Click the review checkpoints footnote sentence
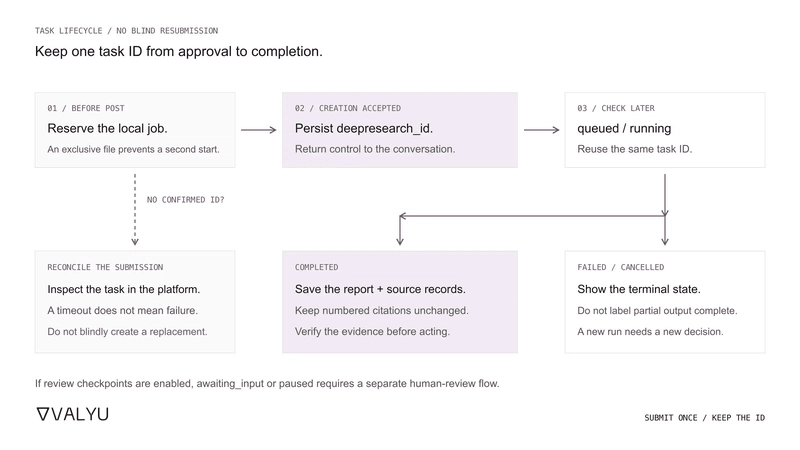 (x=267, y=383)
